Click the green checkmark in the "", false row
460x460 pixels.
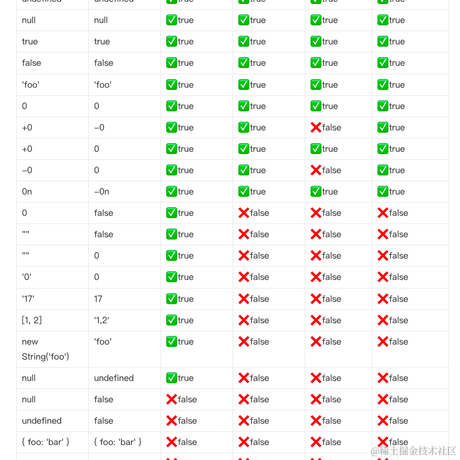click(x=171, y=234)
